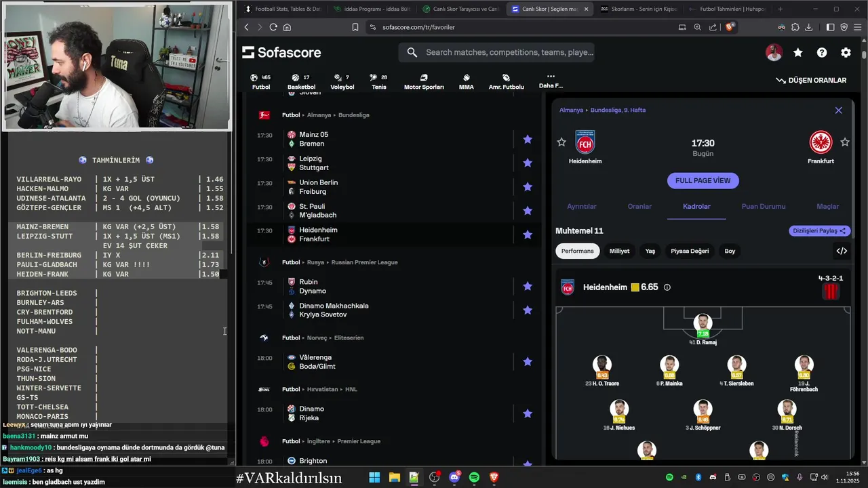Open the Heidenheim rating info icon

(667, 287)
